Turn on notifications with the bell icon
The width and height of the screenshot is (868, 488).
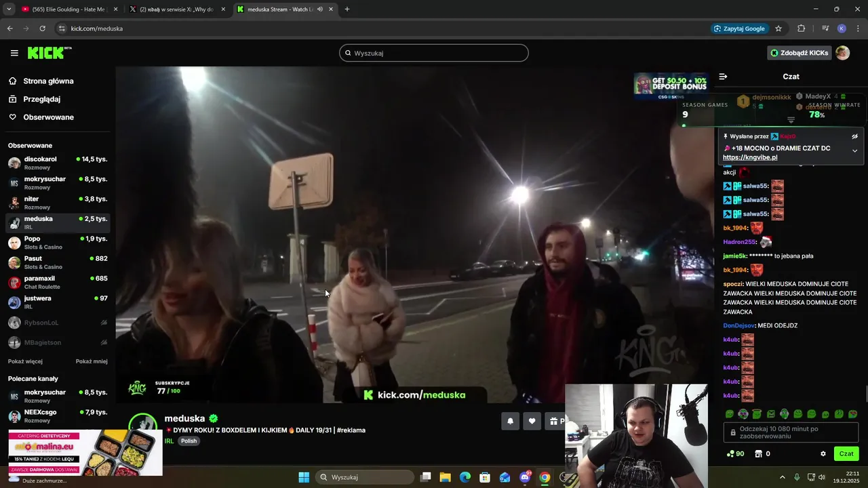[510, 421]
